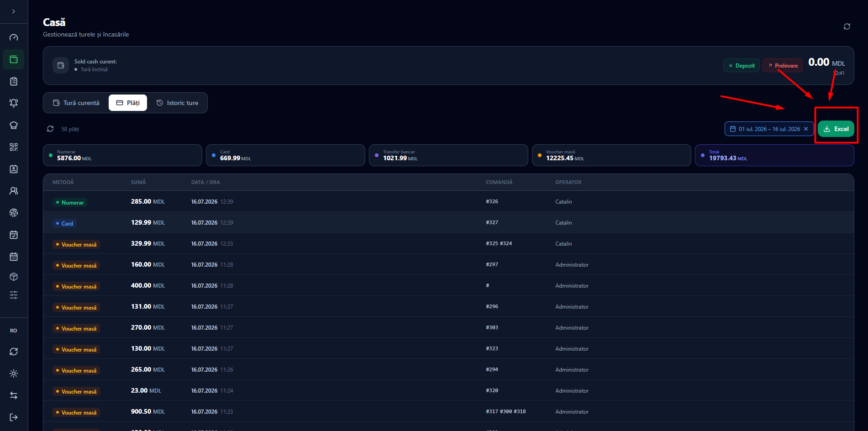Open the chef hat kitchen icon
This screenshot has width=868, height=431.
[14, 125]
